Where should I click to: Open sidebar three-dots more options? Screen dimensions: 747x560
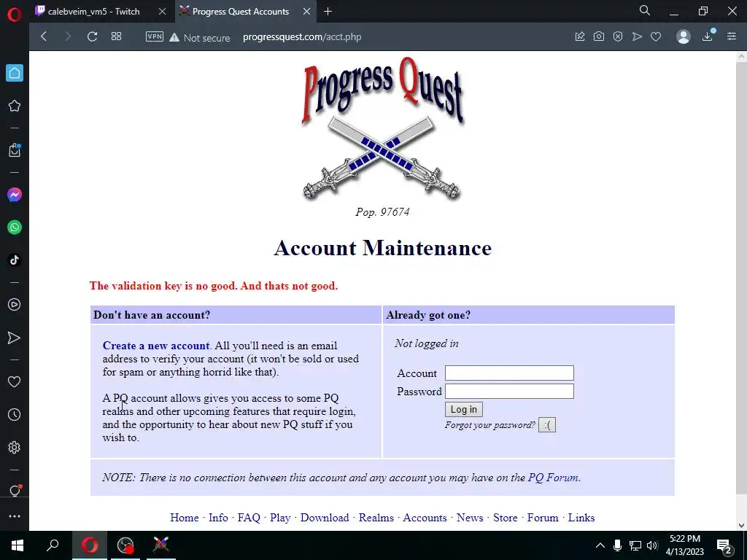(15, 516)
